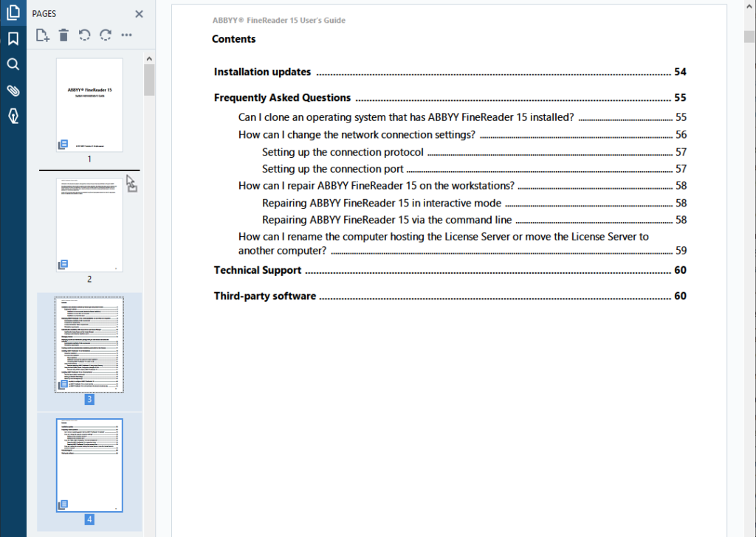The width and height of the screenshot is (756, 537).
Task: Click the ABBYY FineReader 15 User's Guide header
Action: click(x=278, y=20)
